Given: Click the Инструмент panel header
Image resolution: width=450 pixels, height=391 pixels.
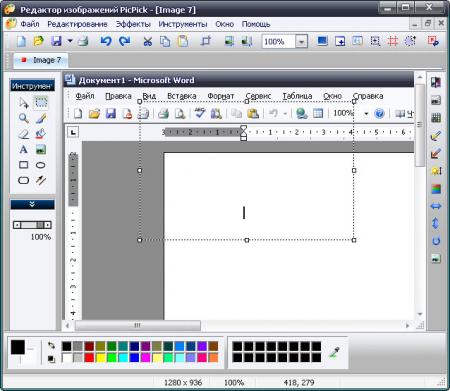Looking at the screenshot, I should click(x=32, y=86).
